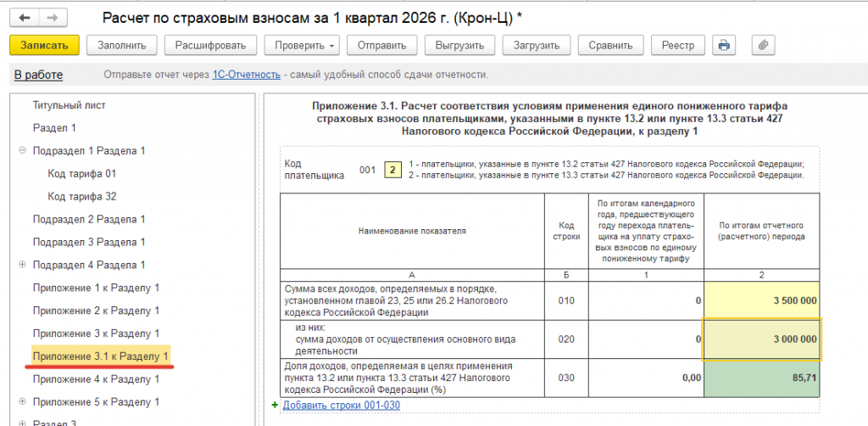868x426 pixels.
Task: Expand Приложение 5 к Разделу 1
Action: (23, 401)
